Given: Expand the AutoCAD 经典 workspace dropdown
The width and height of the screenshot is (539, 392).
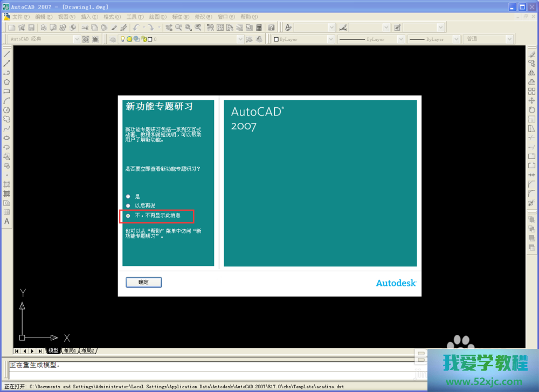Looking at the screenshot, I should pos(77,39).
